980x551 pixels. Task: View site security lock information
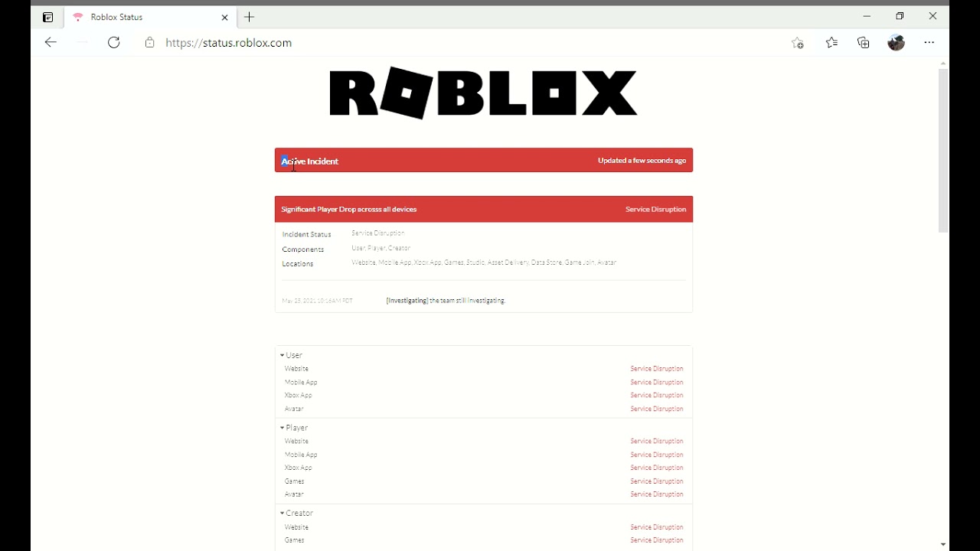tap(149, 43)
